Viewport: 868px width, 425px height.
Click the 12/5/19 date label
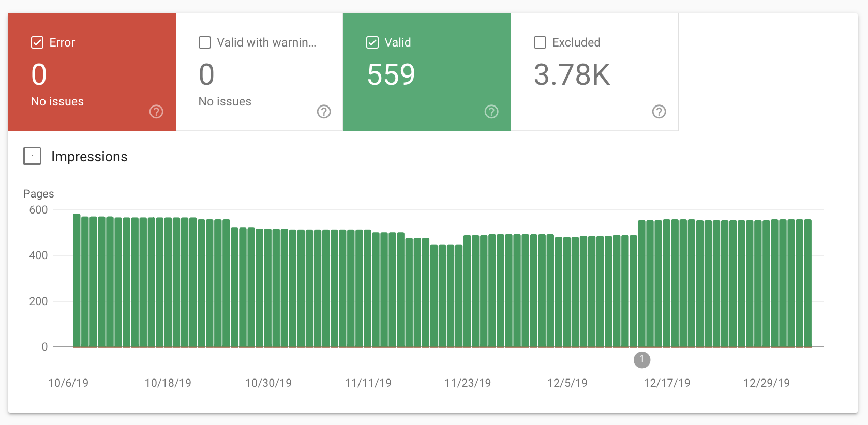click(x=567, y=383)
